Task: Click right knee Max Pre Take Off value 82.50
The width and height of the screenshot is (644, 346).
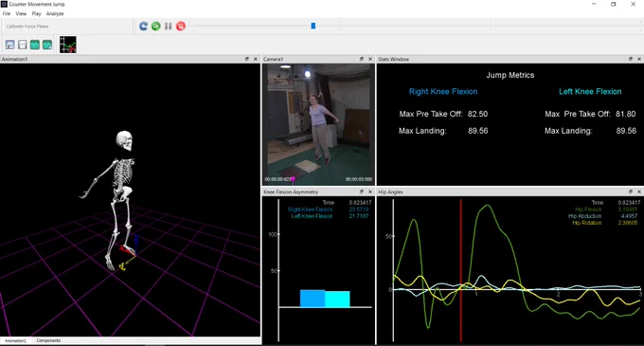Action: 477,114
